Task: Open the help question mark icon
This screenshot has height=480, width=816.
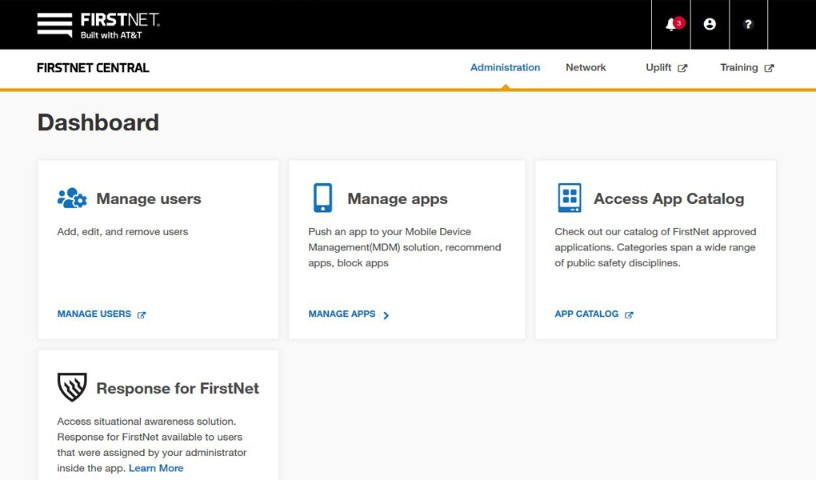Action: 748,24
